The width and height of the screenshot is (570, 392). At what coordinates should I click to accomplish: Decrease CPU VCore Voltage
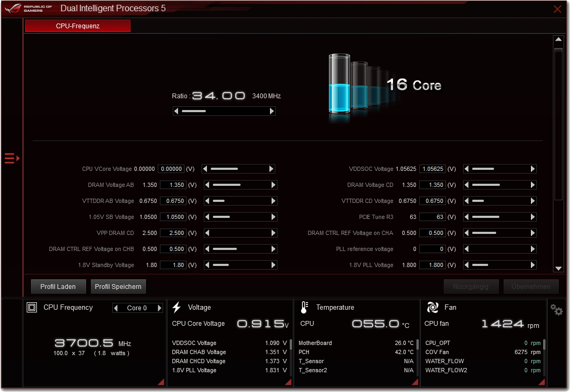coord(205,169)
